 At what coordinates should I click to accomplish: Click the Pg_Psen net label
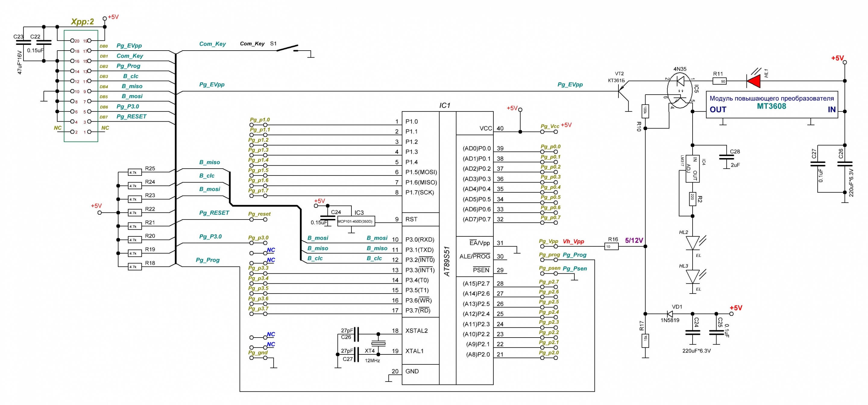pos(575,268)
